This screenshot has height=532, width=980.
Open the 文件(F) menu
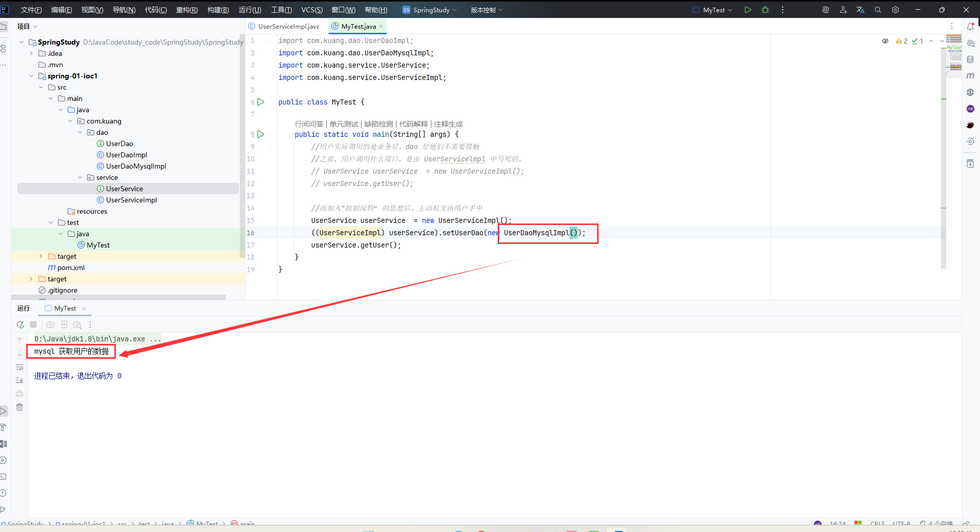tap(31, 10)
